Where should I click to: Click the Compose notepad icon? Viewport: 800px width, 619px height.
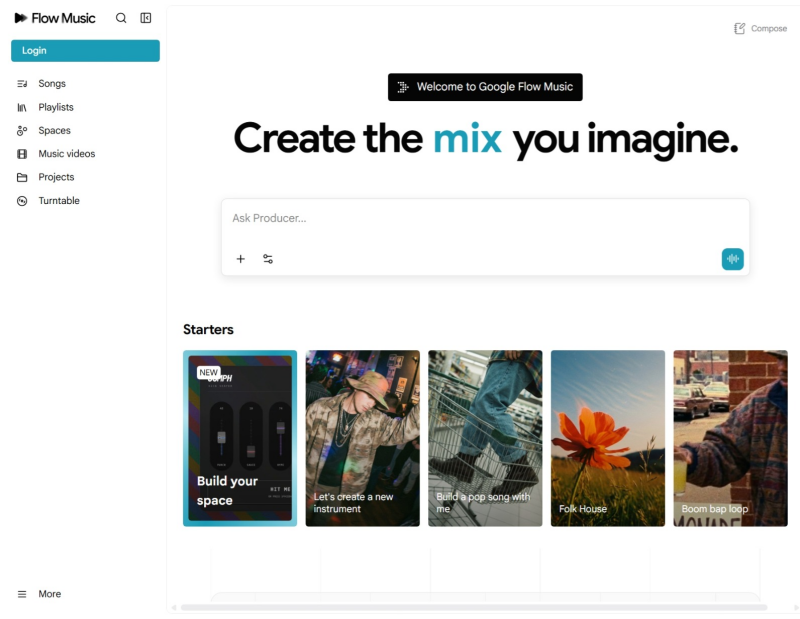click(739, 29)
